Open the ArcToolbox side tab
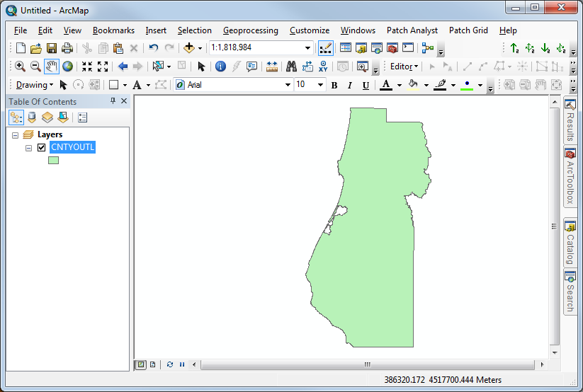 coord(570,175)
